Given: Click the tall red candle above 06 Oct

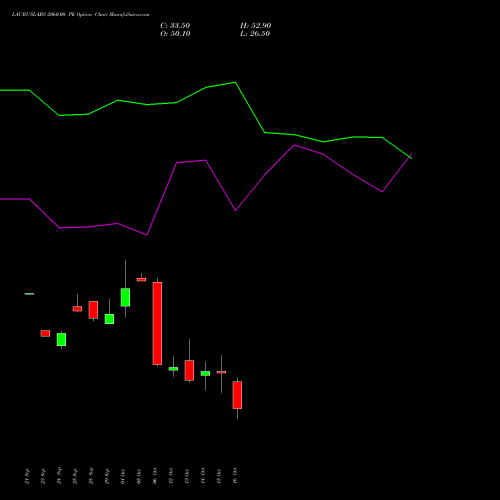Looking at the screenshot, I should click(x=157, y=323).
